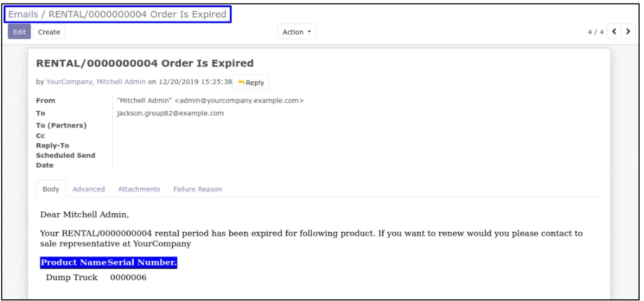Screen dimensions: 644x301
Task: Navigate to Emails breadcrumb link
Action: pos(23,14)
